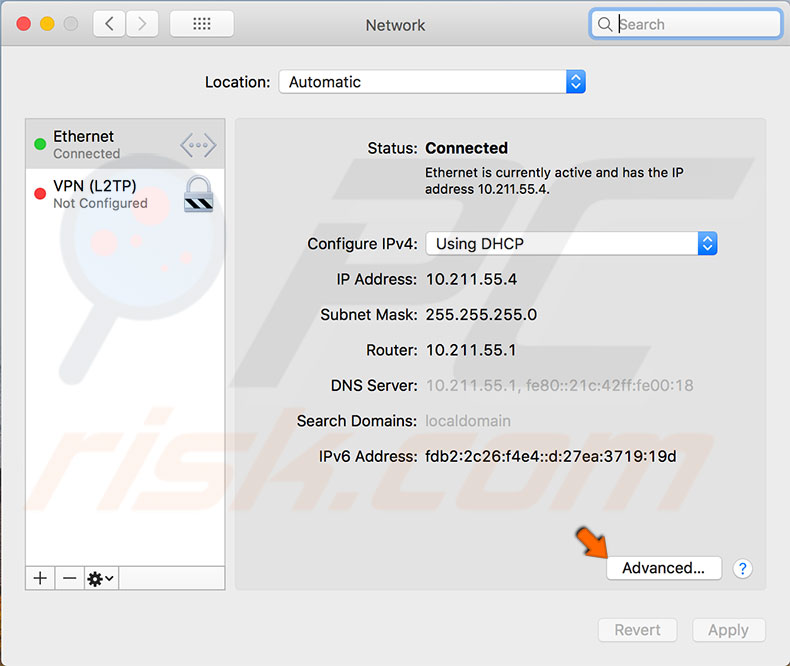Click the red VPN status dot
Screen dimensions: 790x666
pos(40,194)
